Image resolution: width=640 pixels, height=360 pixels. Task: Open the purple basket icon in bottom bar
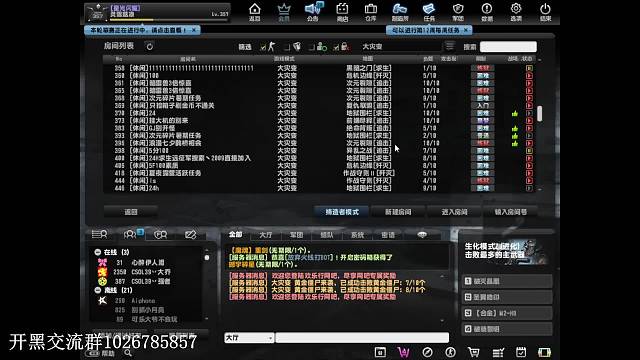(x=404, y=352)
